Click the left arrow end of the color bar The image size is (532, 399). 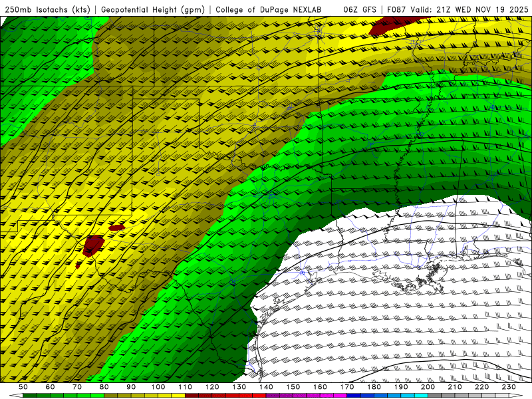pos(15,396)
